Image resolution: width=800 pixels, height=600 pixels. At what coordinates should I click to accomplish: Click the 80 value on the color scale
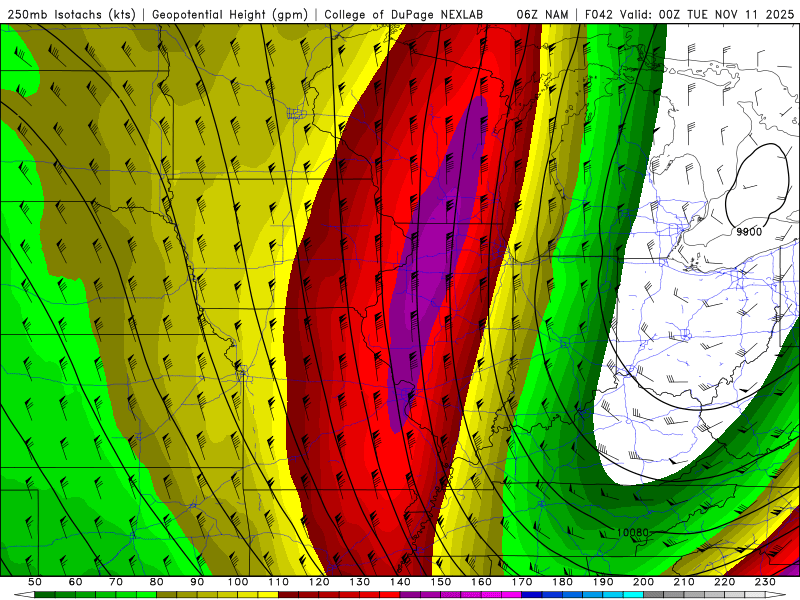(156, 582)
